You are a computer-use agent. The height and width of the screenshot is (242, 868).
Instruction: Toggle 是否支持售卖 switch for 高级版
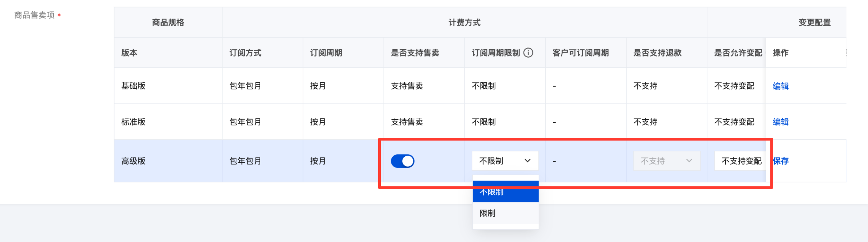[402, 161]
